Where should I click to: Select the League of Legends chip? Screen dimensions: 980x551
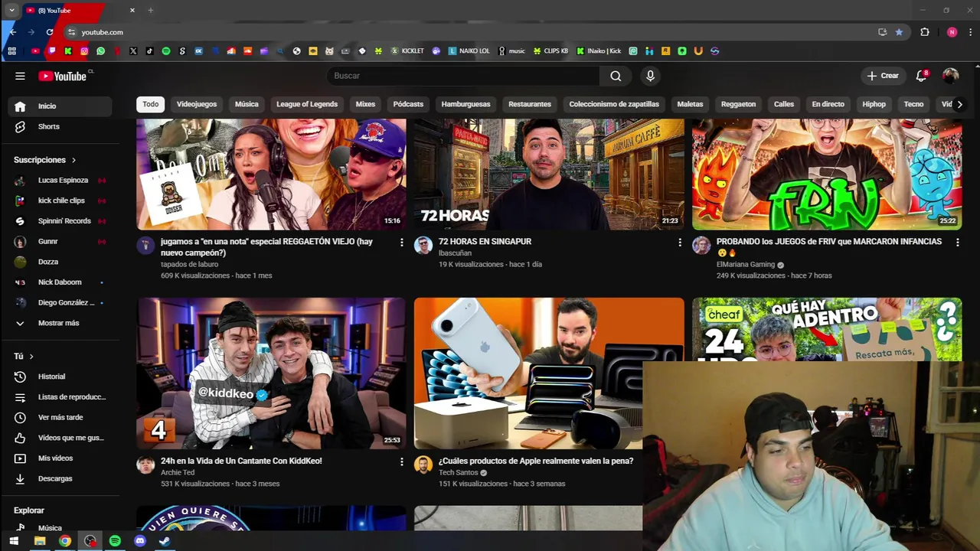[x=307, y=104]
